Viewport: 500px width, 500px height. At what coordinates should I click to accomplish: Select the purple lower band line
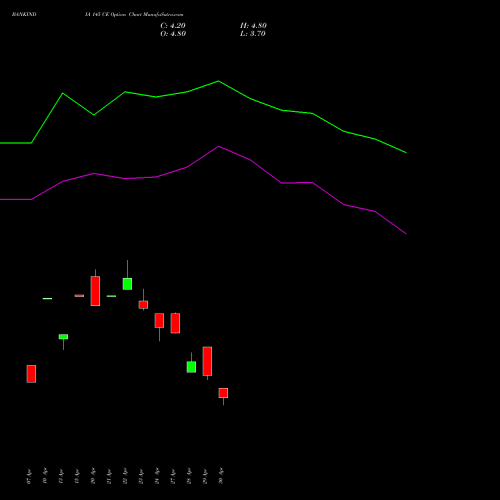[x=203, y=189]
